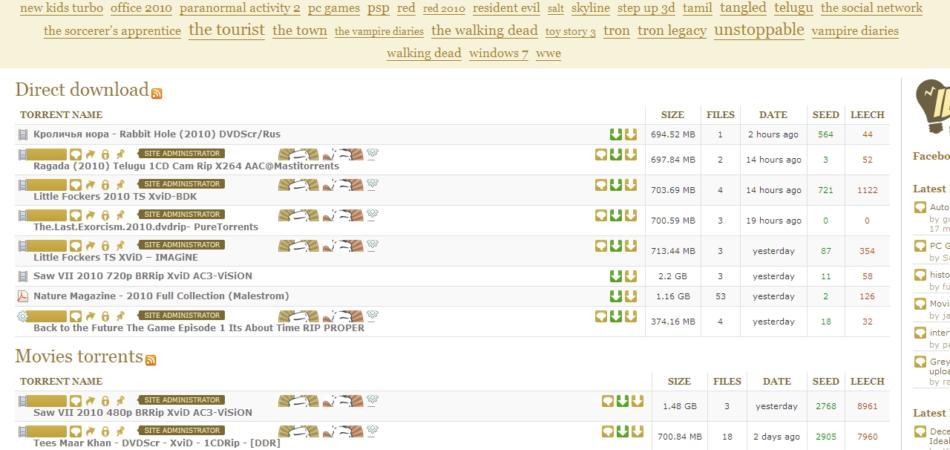
Task: Sort Direct download list by SIZE column
Action: point(673,114)
